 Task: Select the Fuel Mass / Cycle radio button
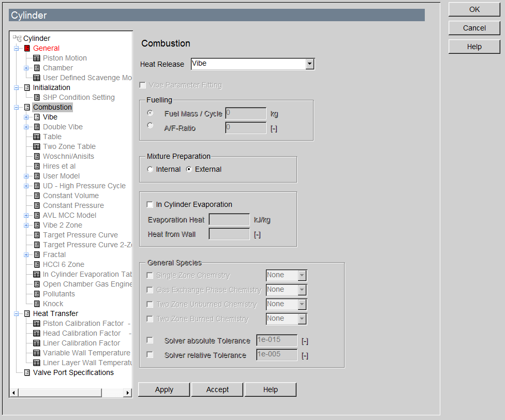[150, 113]
